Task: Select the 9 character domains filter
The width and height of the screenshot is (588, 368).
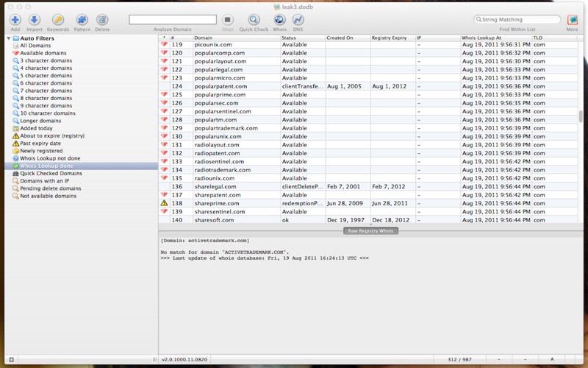Action: [x=46, y=105]
